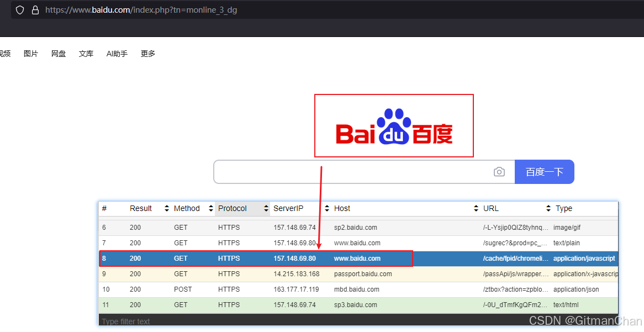Image resolution: width=644 pixels, height=332 pixels.
Task: Click server IP 163.177.17.119
Action: pyautogui.click(x=296, y=289)
